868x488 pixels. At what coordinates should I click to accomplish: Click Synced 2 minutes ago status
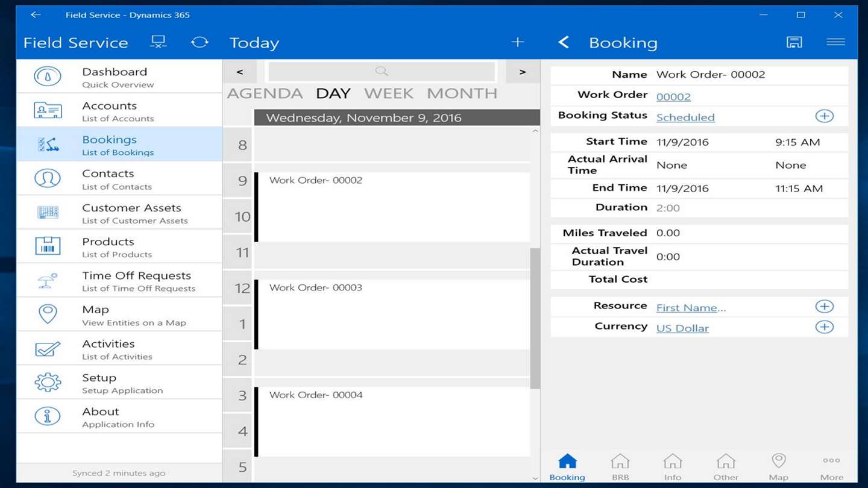(119, 473)
